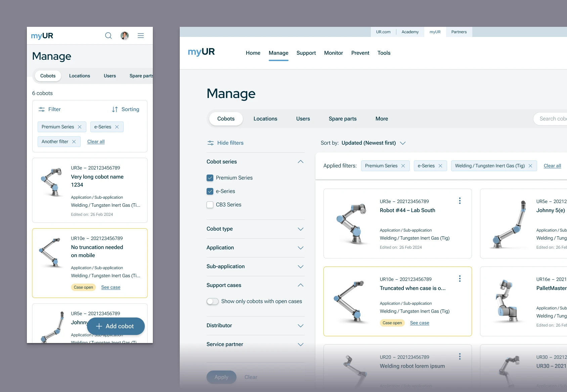Open the Sort by dropdown
The width and height of the screenshot is (567, 392).
click(403, 143)
